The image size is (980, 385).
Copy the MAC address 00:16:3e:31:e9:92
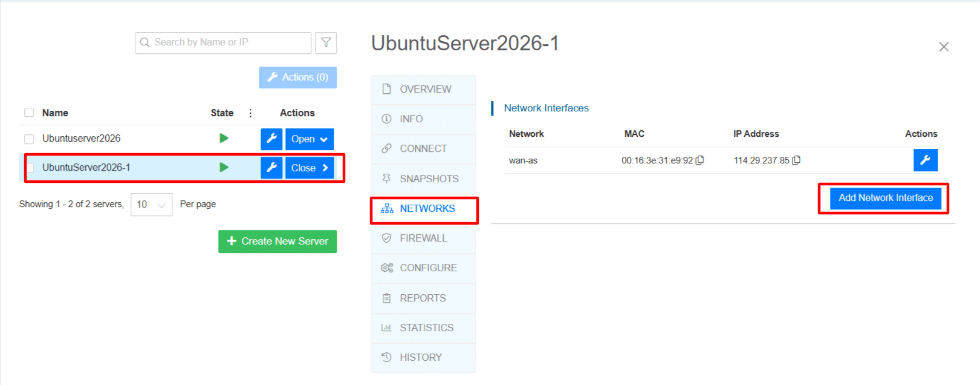tap(700, 160)
